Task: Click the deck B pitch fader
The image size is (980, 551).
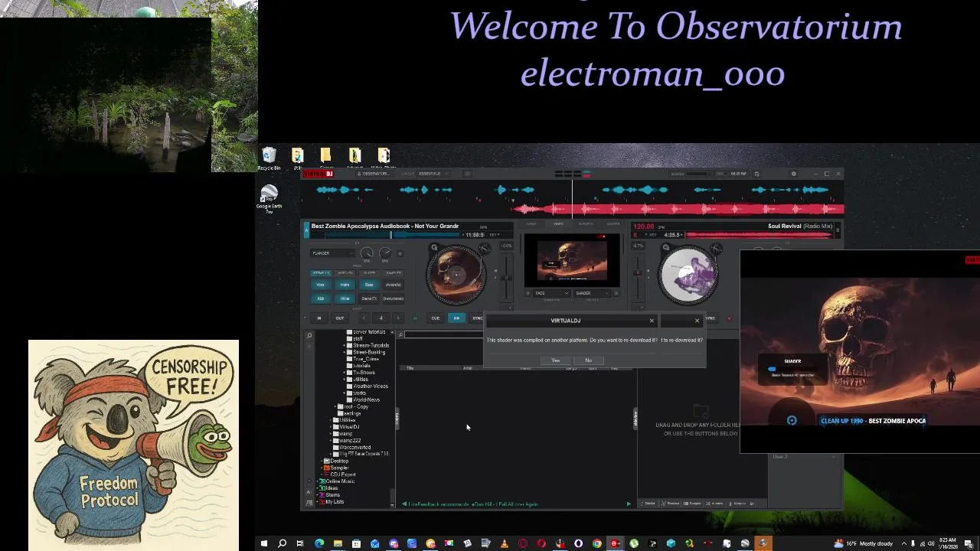Action: click(639, 274)
